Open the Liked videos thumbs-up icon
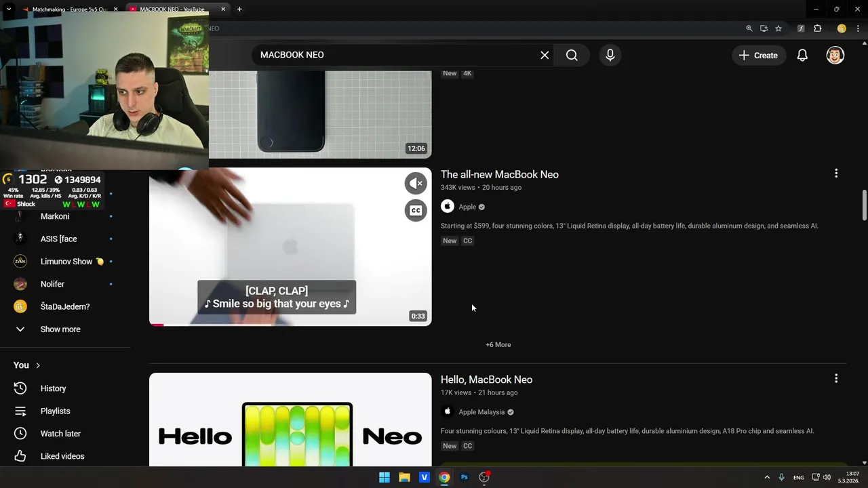The image size is (868, 488). click(x=20, y=456)
